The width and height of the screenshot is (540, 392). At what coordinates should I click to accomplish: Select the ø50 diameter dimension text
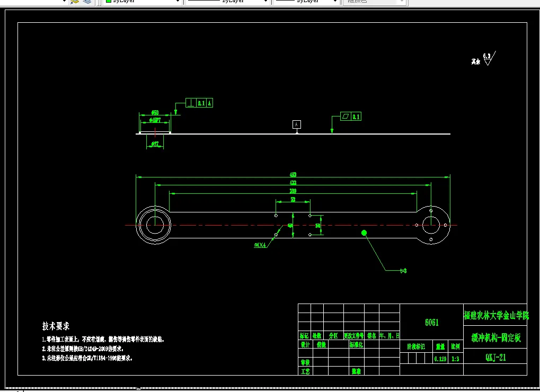point(155,112)
